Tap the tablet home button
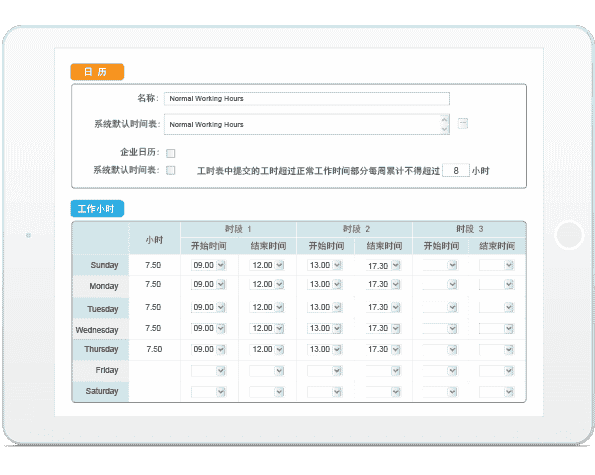The image size is (595, 475). point(569,235)
